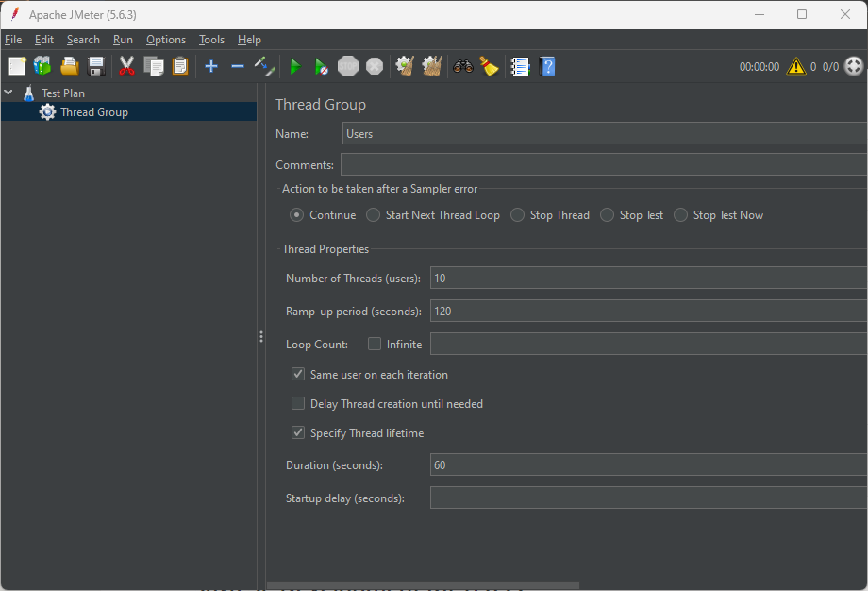Collapse the Test Plan tree node
This screenshot has width=868, height=591.
pyautogui.click(x=8, y=93)
